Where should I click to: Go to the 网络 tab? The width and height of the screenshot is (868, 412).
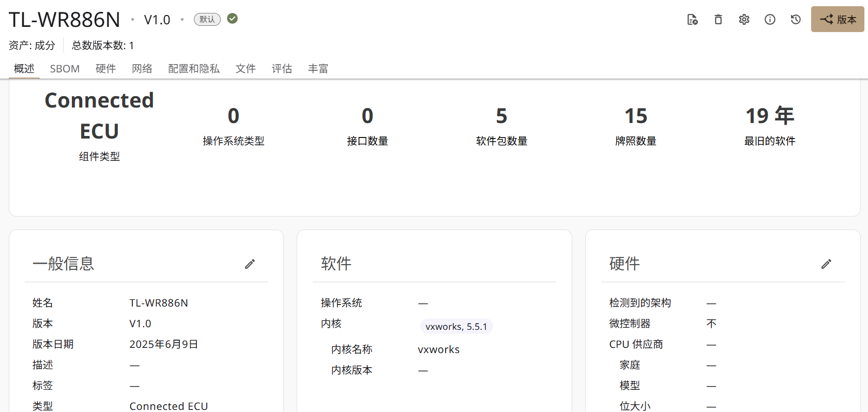[142, 69]
